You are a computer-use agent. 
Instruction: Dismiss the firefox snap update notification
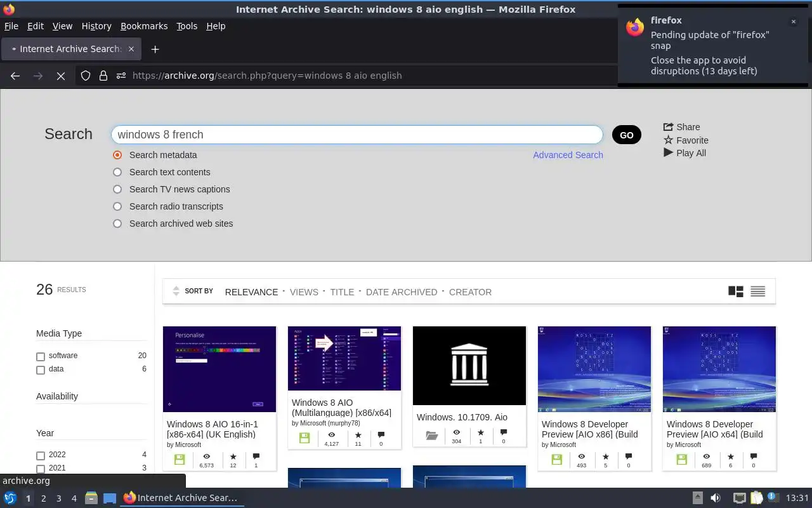(793, 22)
